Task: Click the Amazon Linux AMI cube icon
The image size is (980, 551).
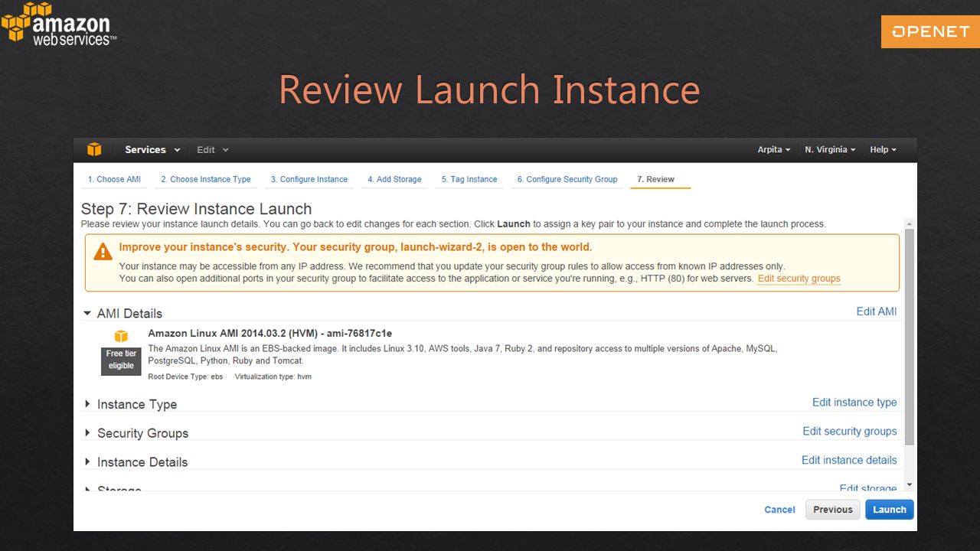Action: [x=121, y=336]
